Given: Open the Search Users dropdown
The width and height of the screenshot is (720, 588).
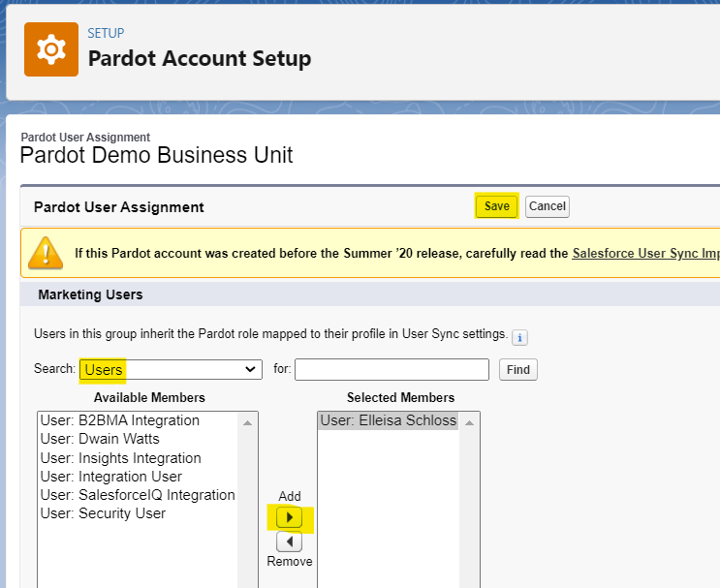Looking at the screenshot, I should click(x=171, y=369).
